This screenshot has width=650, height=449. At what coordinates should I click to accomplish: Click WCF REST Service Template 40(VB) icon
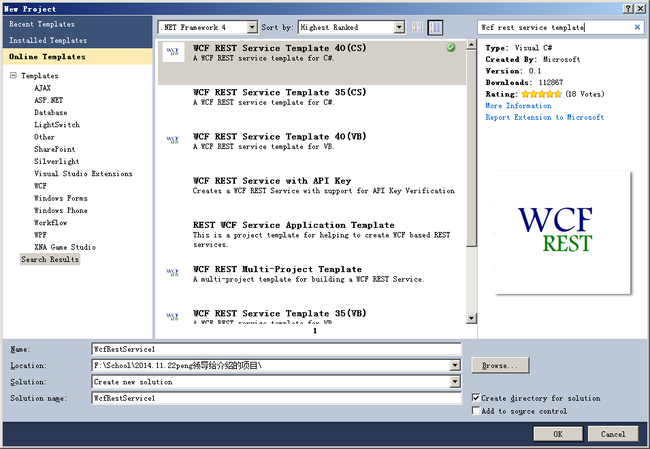(x=173, y=140)
